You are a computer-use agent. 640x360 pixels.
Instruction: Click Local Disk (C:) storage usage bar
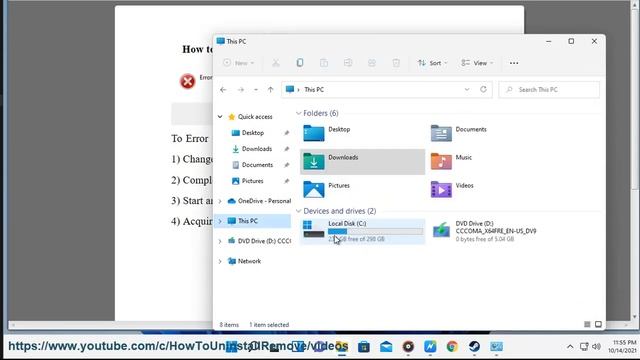(x=376, y=231)
